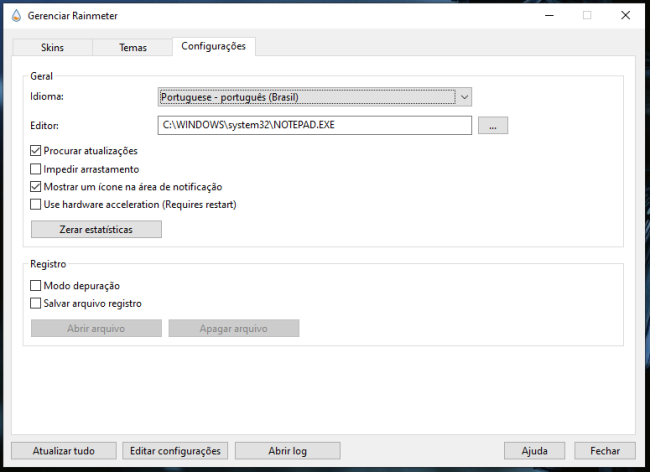
Task: Open Editar configurações
Action: pyautogui.click(x=175, y=451)
